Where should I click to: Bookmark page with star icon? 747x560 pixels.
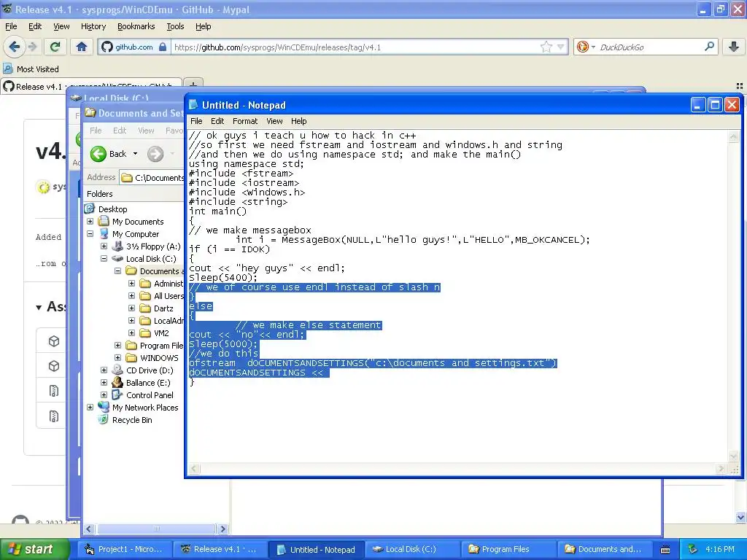[x=546, y=47]
